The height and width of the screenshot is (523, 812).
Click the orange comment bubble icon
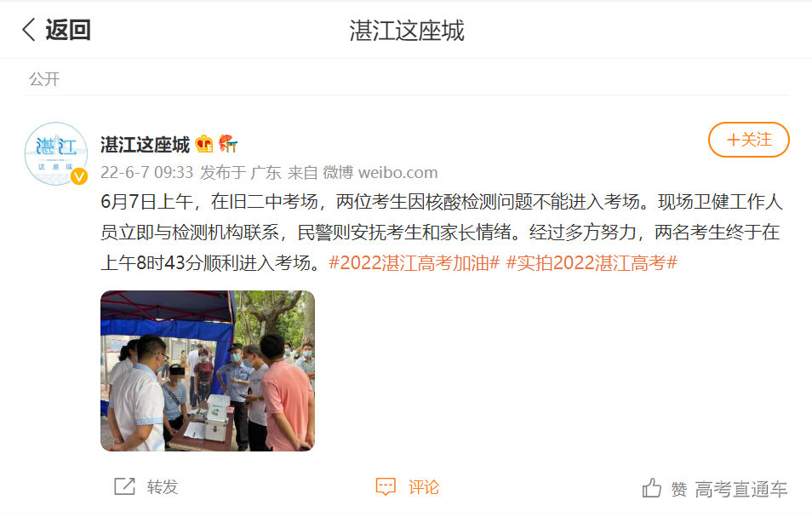tap(386, 486)
